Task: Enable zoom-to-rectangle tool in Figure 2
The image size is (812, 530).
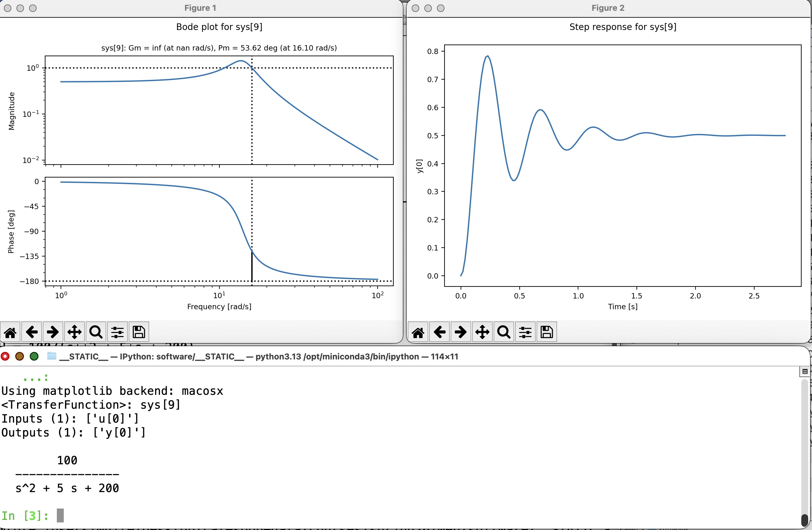Action: pos(504,332)
